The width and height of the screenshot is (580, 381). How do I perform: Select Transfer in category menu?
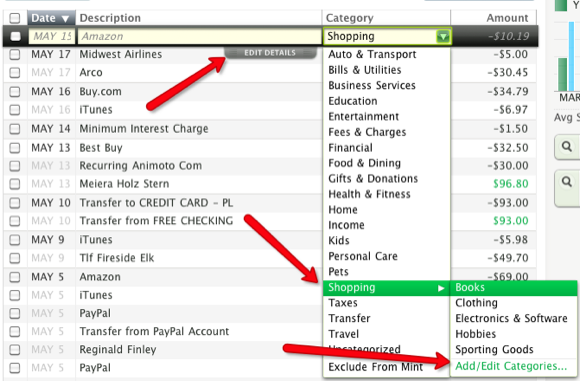[349, 318]
